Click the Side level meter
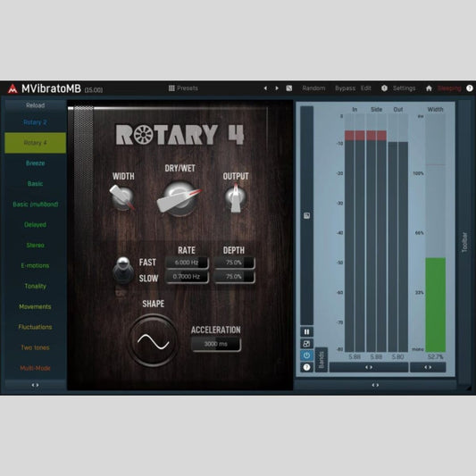This screenshot has height=476, width=476. point(377,233)
